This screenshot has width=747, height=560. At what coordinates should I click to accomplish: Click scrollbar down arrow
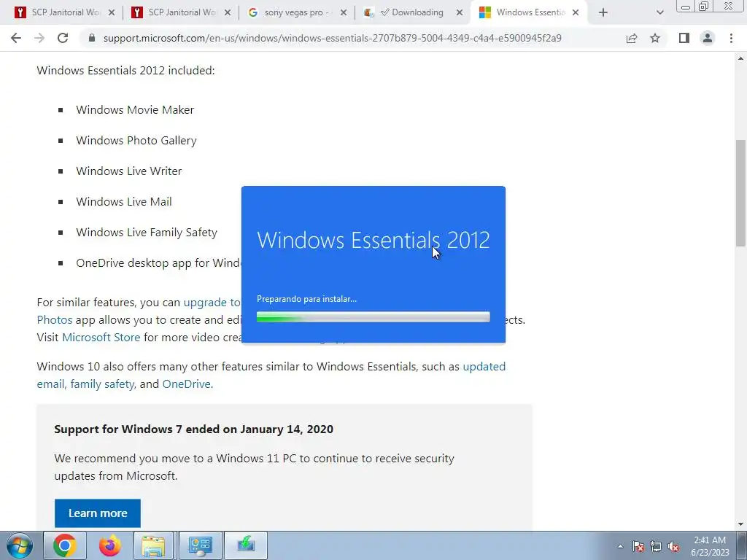[x=740, y=524]
